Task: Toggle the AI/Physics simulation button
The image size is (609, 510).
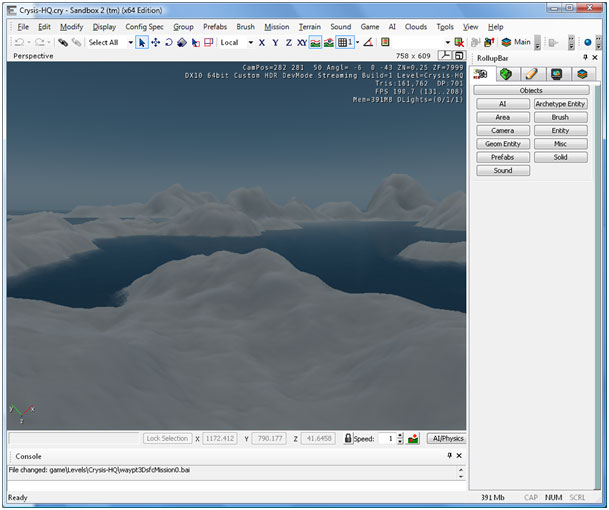Action: (447, 439)
